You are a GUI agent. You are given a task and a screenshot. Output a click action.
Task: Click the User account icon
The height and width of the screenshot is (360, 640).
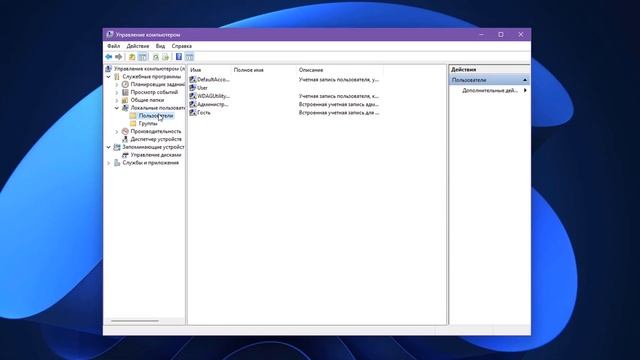193,88
